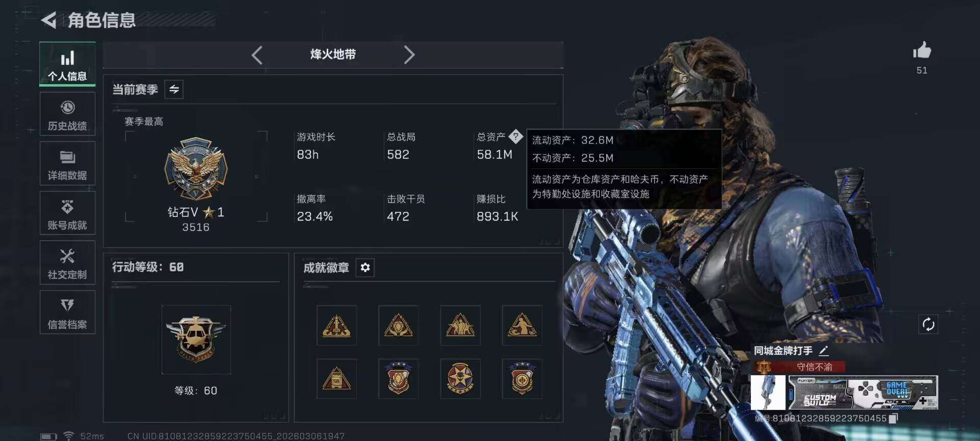Open the 社交定制 tab
Viewport: 980px width, 441px height.
67,263
